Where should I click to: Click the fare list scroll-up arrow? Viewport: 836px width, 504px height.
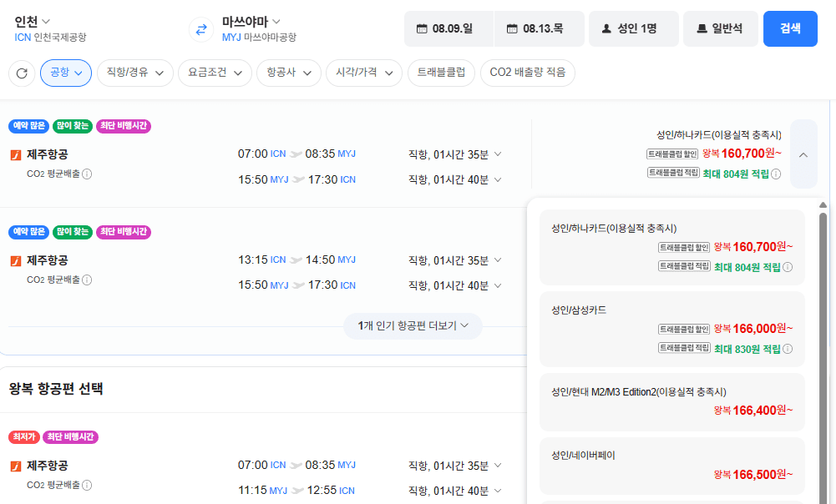[823, 205]
